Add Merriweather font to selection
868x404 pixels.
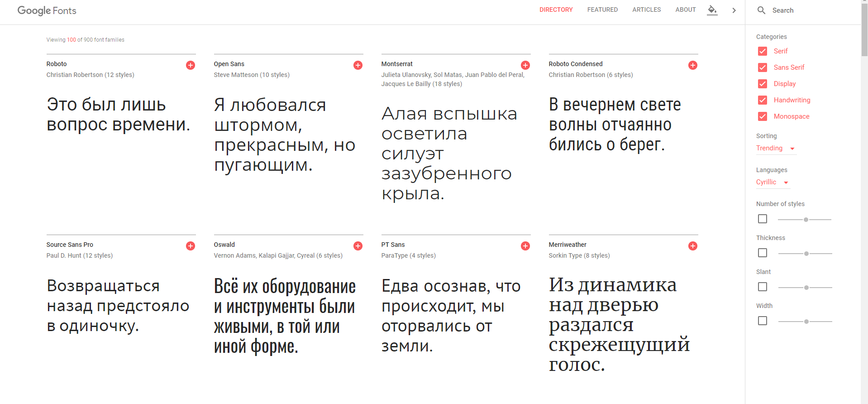[x=693, y=246]
